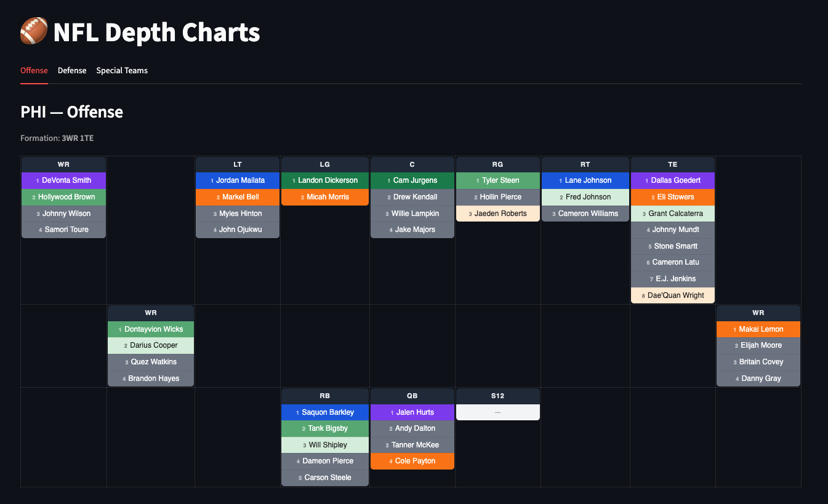This screenshot has width=828, height=504.
Task: Select Stone Smartt entry
Action: [673, 246]
